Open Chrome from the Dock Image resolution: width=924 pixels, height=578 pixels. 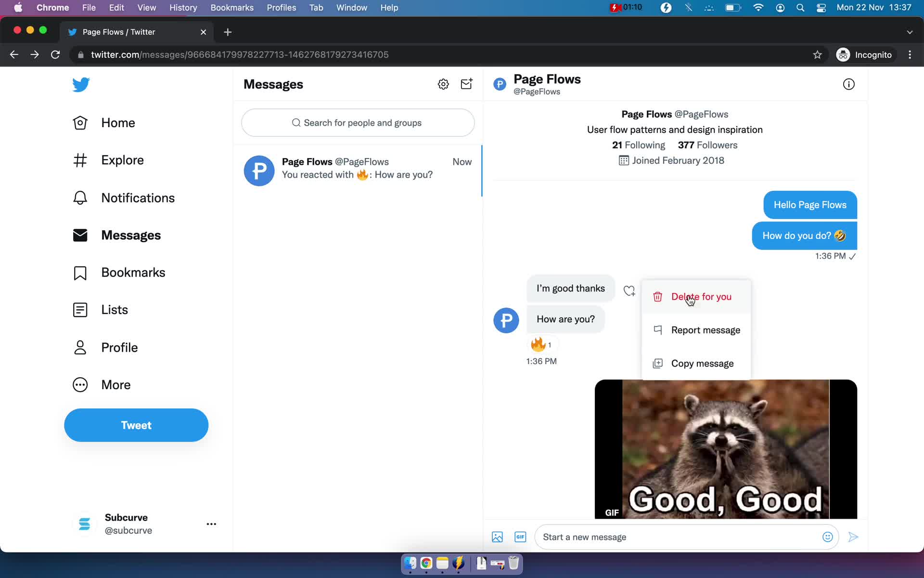tap(426, 563)
